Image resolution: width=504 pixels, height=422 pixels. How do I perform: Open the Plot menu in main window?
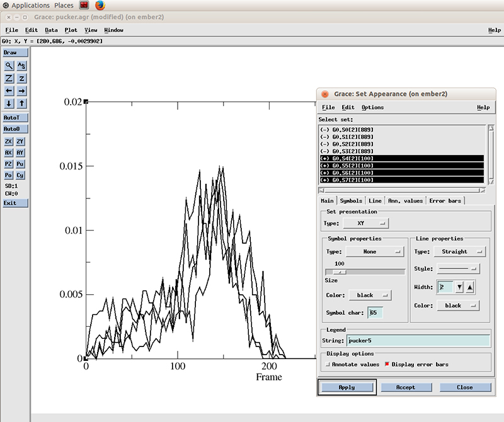click(x=71, y=30)
